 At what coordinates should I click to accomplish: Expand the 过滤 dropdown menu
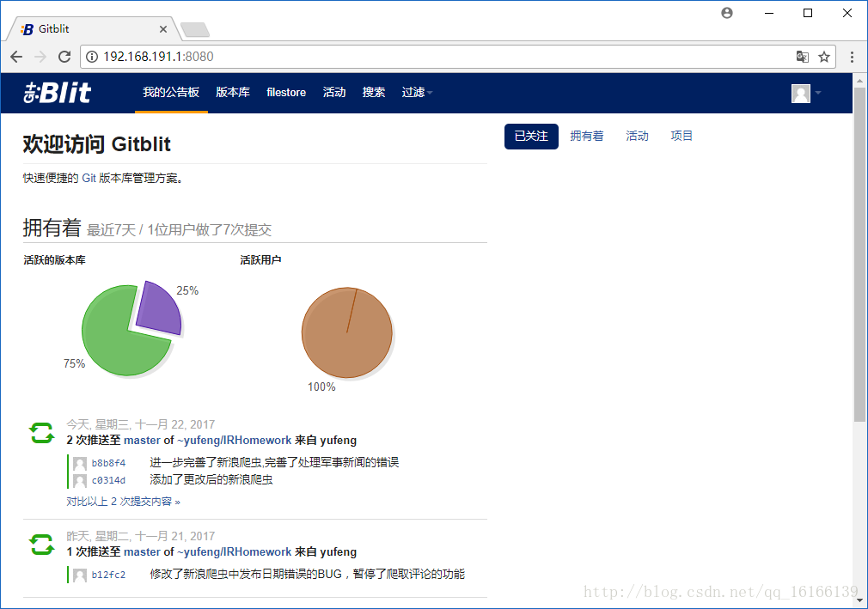417,93
